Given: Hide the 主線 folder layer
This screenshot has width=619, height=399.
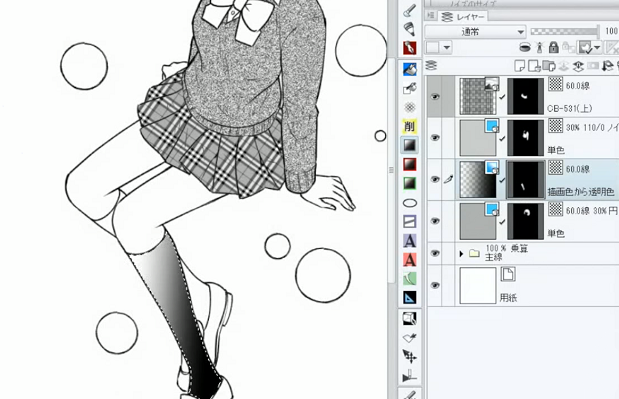Looking at the screenshot, I should pyautogui.click(x=435, y=253).
